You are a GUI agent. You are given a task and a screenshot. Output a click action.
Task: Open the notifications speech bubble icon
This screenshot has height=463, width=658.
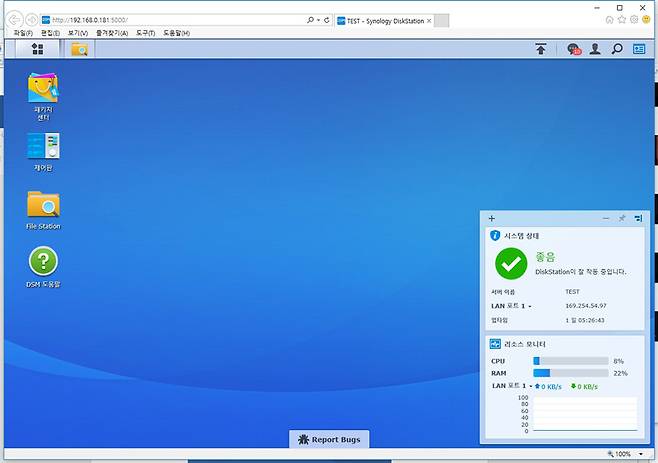[x=574, y=49]
